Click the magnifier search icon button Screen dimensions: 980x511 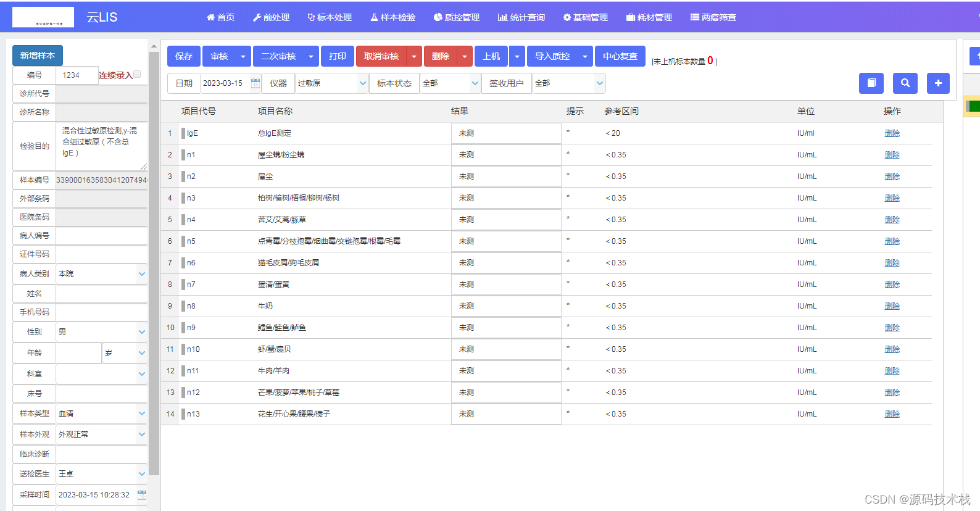point(905,83)
